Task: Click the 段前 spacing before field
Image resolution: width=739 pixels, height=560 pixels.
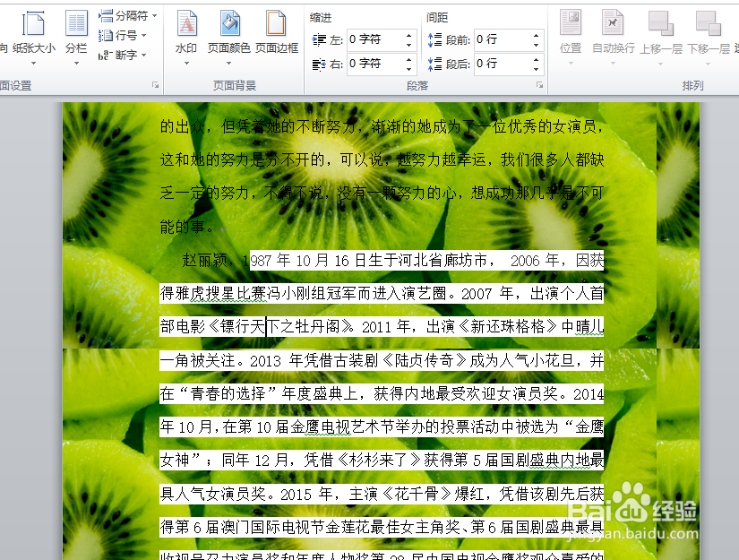Action: (x=503, y=39)
